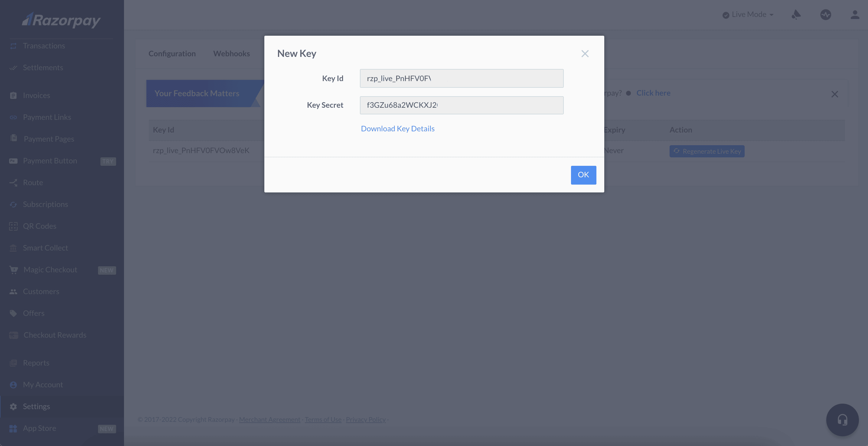The height and width of the screenshot is (446, 868).
Task: Open Subscriptions in the sidebar
Action: tap(45, 204)
